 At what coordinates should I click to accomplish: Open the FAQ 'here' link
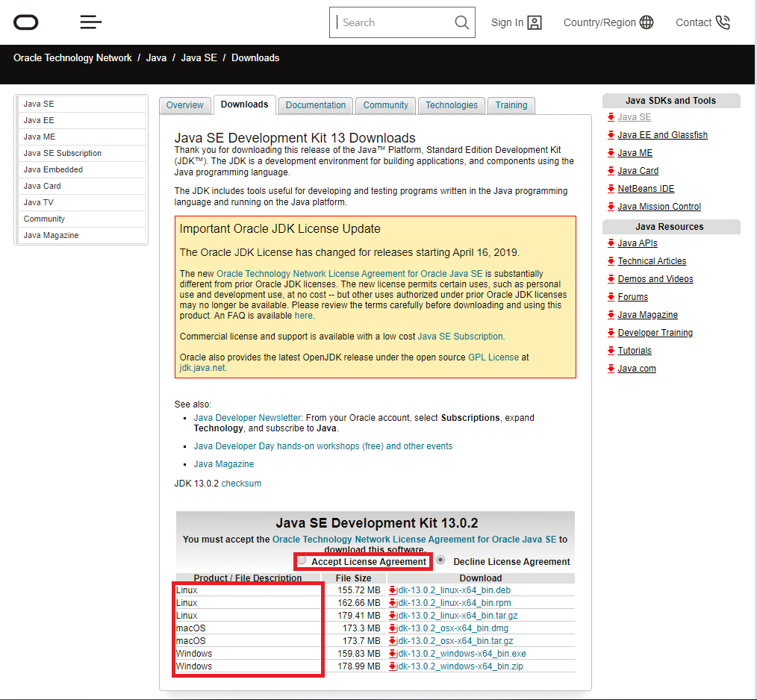304,316
